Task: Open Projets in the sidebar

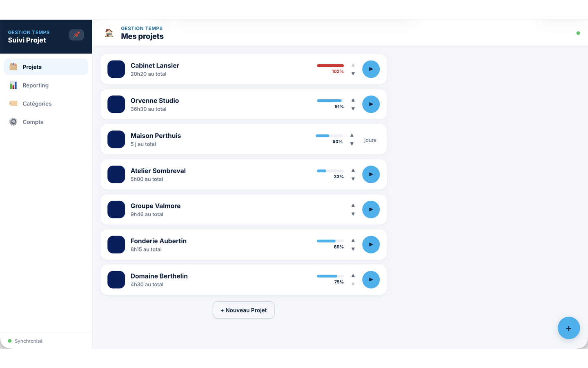Action: pos(46,67)
